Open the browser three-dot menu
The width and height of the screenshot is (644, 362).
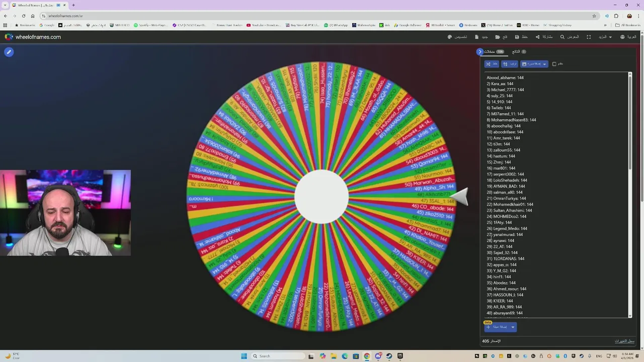(639, 16)
